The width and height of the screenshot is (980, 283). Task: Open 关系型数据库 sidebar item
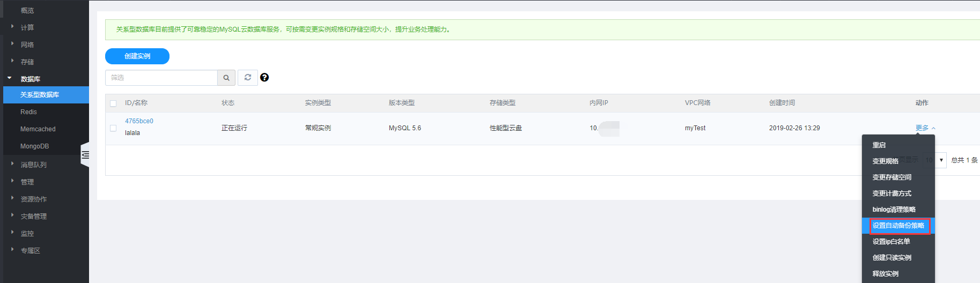coord(46,95)
